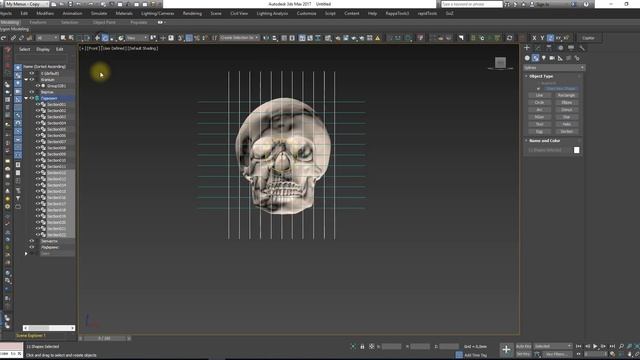Click the ViewCube in the viewport
The image size is (640, 360).
pos(500,62)
